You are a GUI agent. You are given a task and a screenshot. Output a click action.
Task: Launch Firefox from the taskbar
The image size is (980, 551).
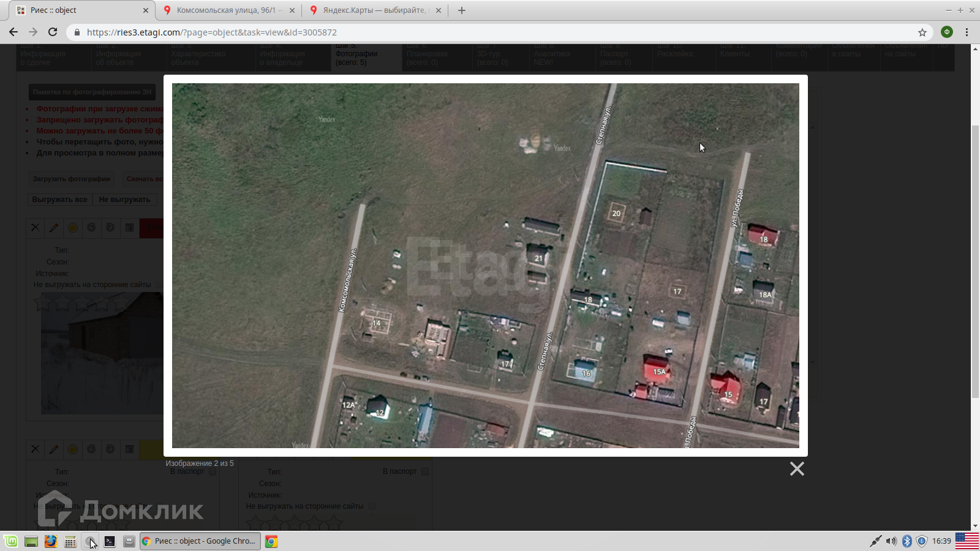51,541
